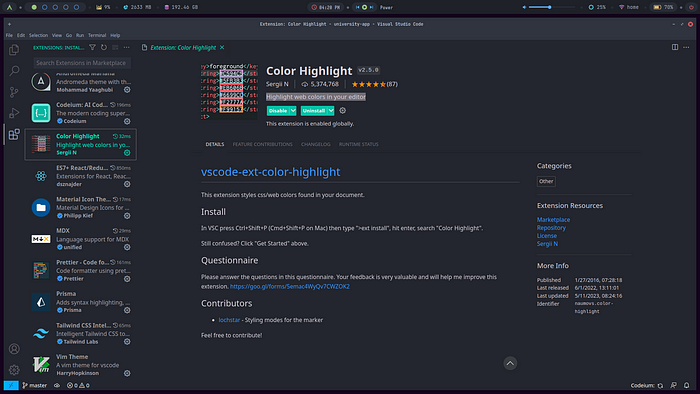The image size is (700, 394).
Task: Open the Repository resource link
Action: (x=551, y=228)
